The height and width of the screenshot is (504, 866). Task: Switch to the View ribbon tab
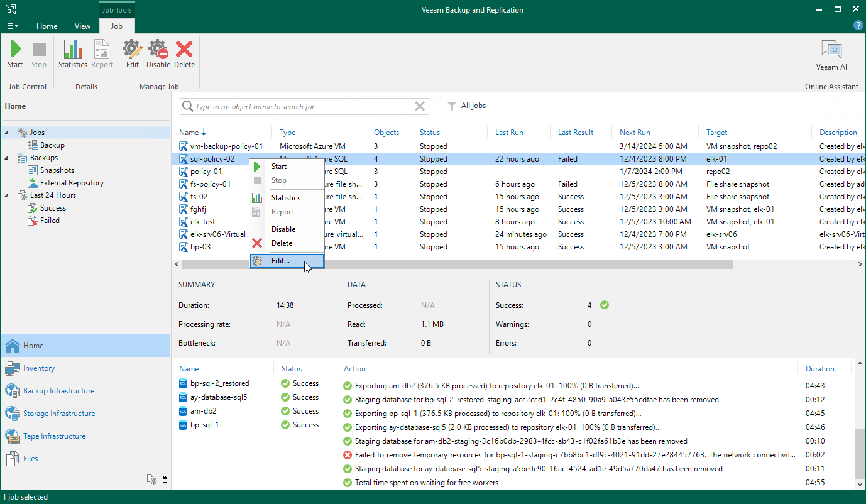pyautogui.click(x=82, y=26)
